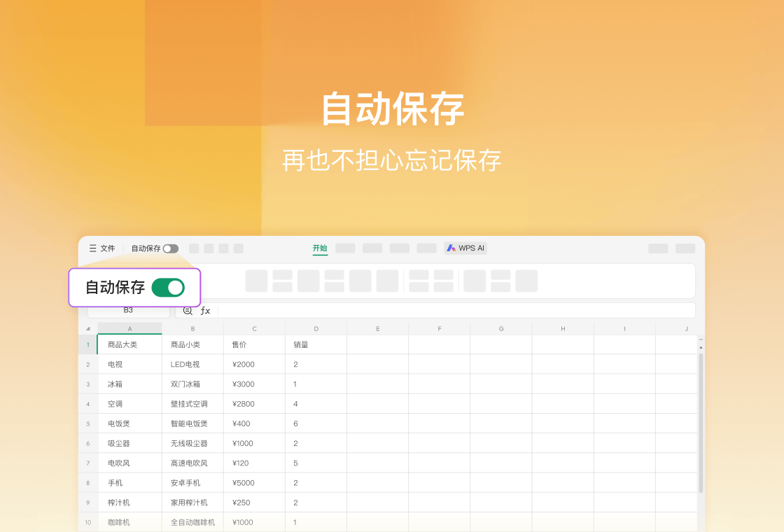This screenshot has width=784, height=532.
Task: Click into the formula bar input field
Action: point(455,310)
